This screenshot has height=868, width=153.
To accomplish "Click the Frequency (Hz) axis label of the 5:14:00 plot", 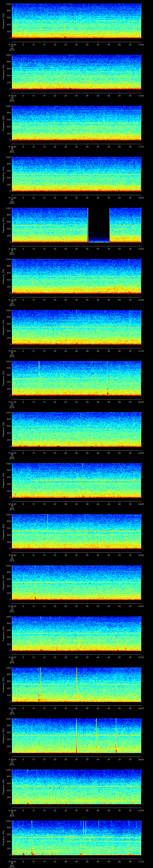I will (x=4, y=21).
